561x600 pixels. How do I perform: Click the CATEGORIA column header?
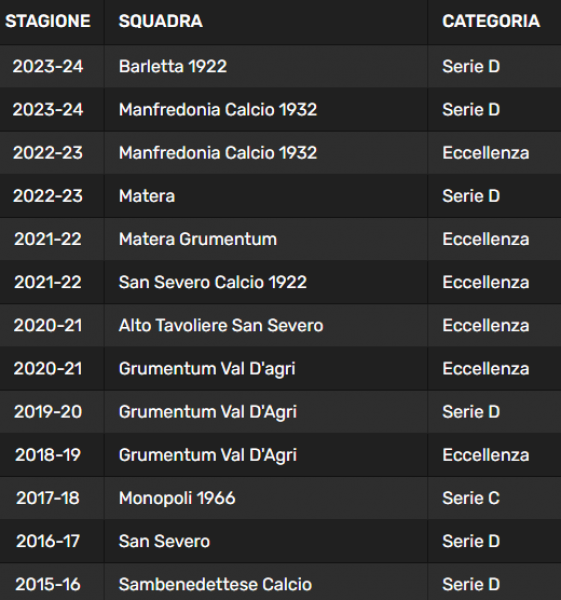(x=491, y=21)
